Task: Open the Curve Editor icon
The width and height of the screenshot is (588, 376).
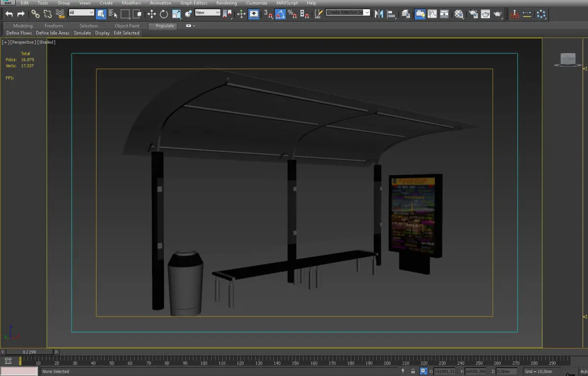Action: [432, 14]
